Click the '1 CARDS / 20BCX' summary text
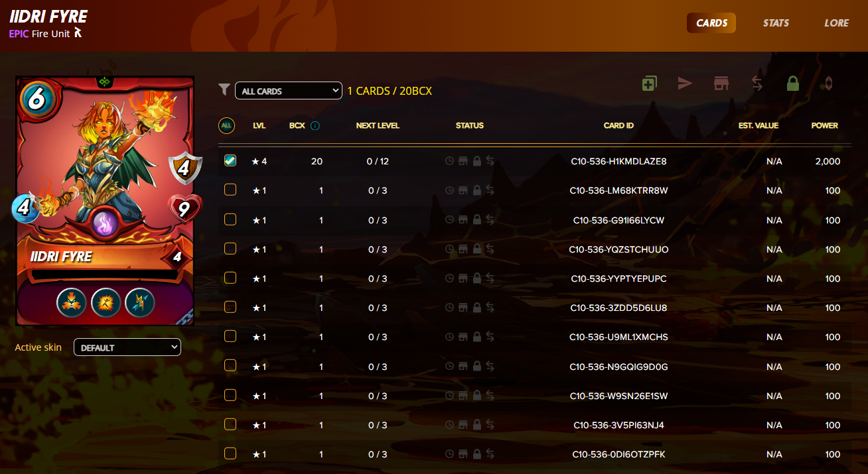 390,91
